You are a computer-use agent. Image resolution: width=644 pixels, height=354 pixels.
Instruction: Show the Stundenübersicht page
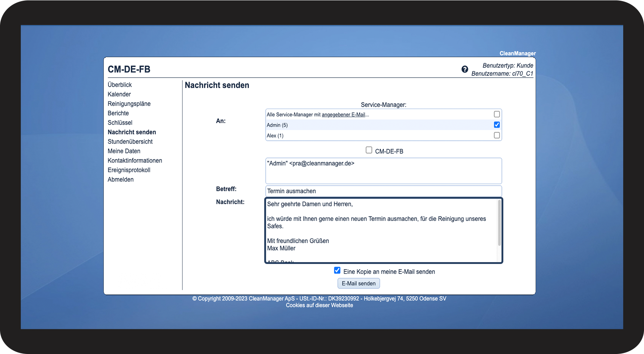pyautogui.click(x=130, y=141)
